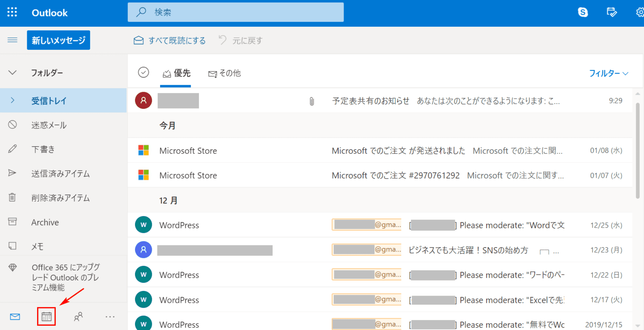
Task: Click the message list scrollbar thumb
Action: click(638, 150)
